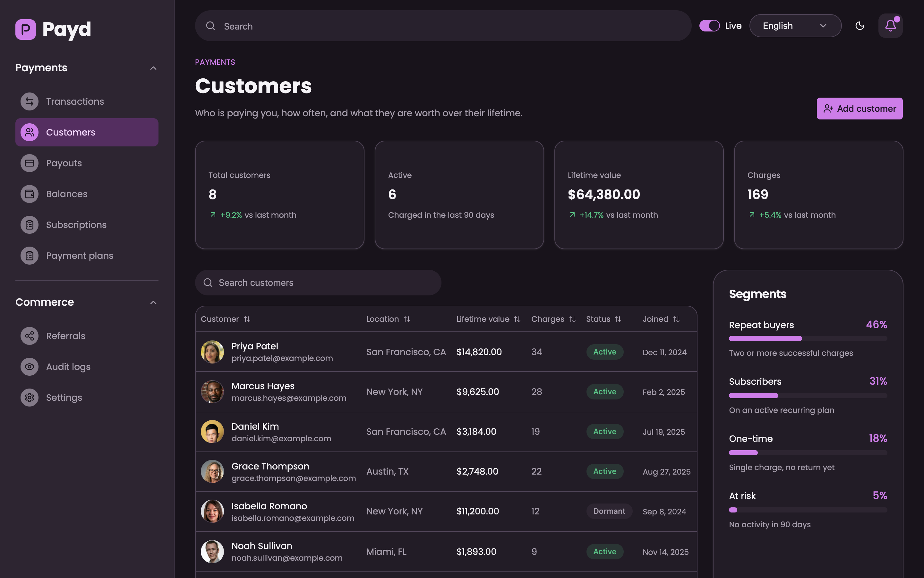Viewport: 924px width, 578px height.
Task: Sort by Customer column arrows
Action: [247, 319]
